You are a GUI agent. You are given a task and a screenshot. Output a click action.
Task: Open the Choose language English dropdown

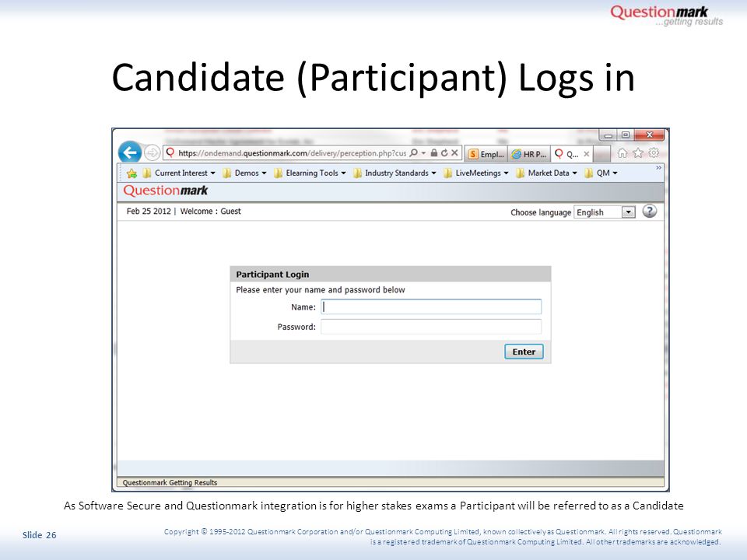coord(605,212)
